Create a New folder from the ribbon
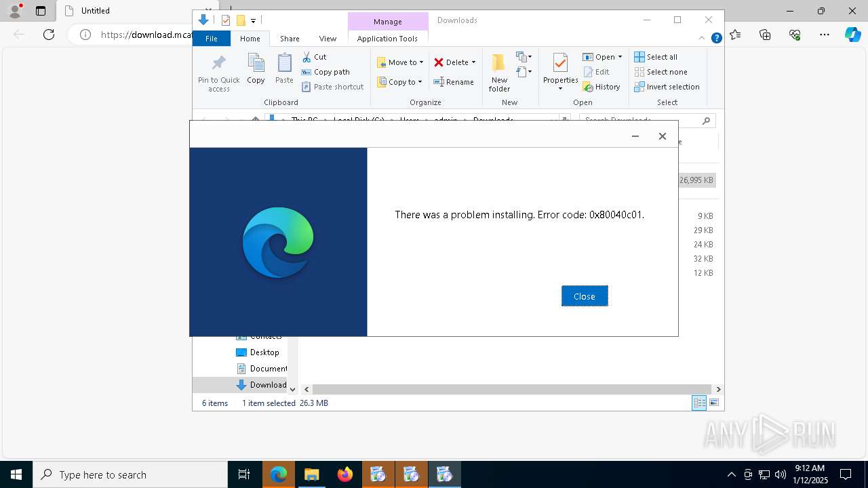868x488 pixels. (x=499, y=73)
